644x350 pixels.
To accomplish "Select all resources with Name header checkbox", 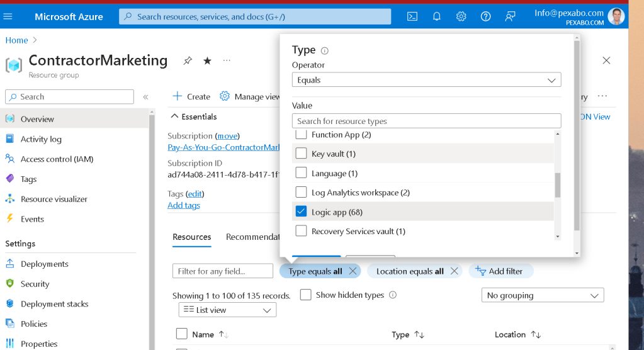I will pos(181,334).
